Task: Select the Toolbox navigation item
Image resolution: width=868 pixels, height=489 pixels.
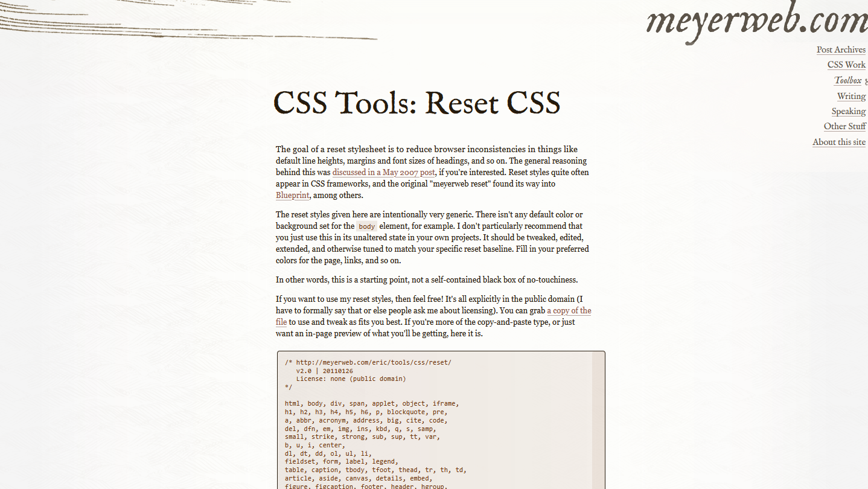Action: pyautogui.click(x=847, y=81)
